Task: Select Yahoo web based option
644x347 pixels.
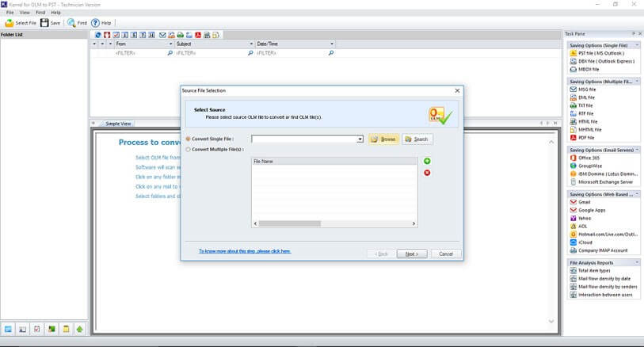Action: pyautogui.click(x=581, y=219)
